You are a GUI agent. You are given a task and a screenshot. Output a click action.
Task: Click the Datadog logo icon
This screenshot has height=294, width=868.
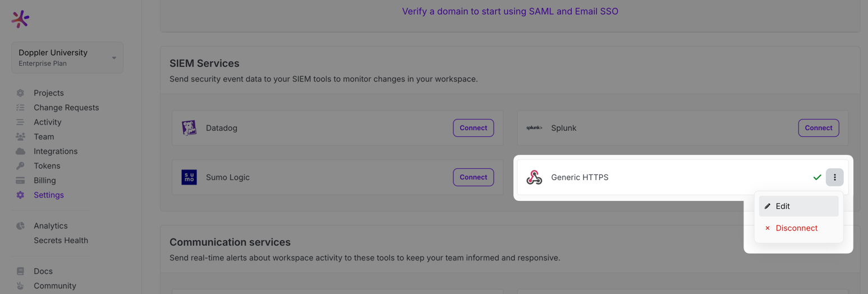[x=189, y=128]
